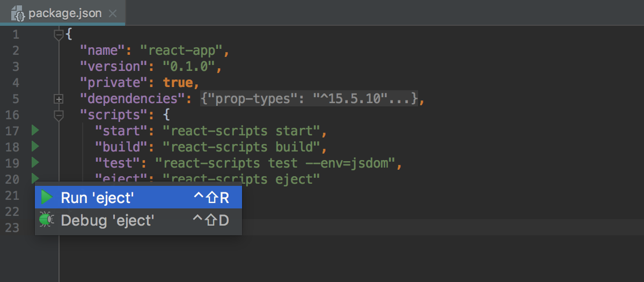Collapse the scripts block fold marker
The height and width of the screenshot is (282, 644).
(x=59, y=115)
